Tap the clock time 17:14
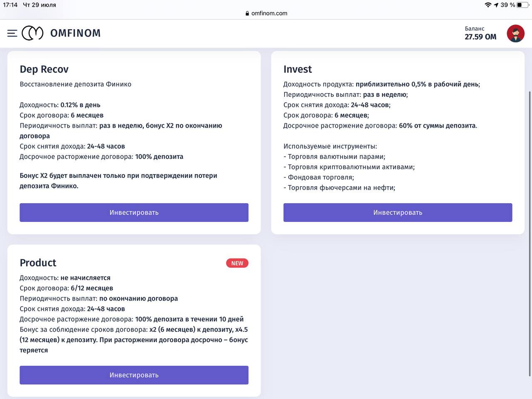The height and width of the screenshot is (399, 532). click(10, 5)
